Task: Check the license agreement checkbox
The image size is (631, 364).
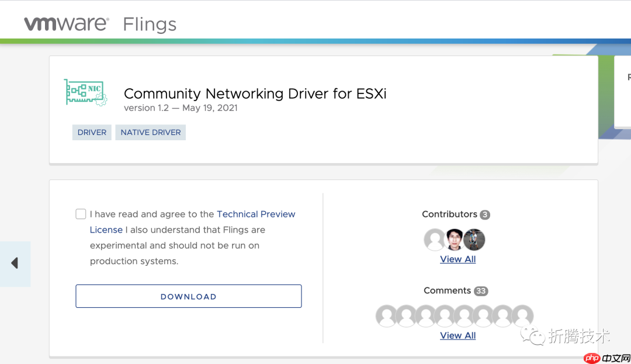Action: tap(81, 214)
